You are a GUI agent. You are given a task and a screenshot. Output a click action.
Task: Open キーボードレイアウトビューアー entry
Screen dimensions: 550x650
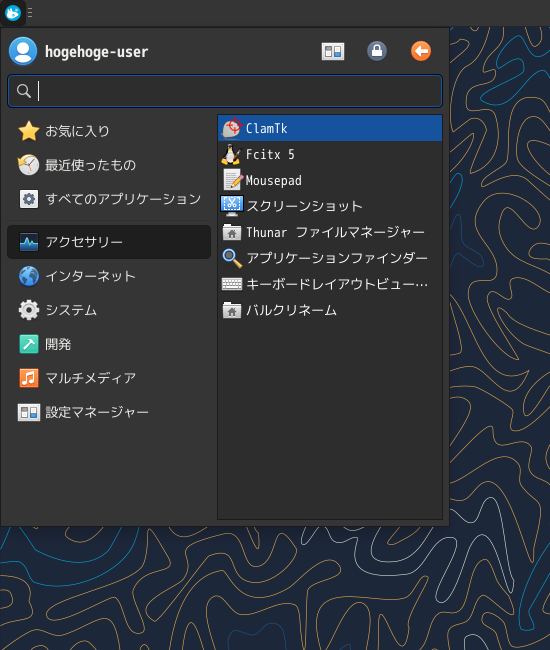coord(330,284)
